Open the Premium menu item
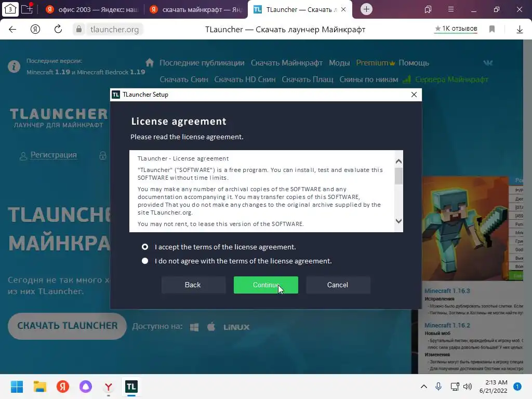The image size is (532, 399). coord(375,63)
